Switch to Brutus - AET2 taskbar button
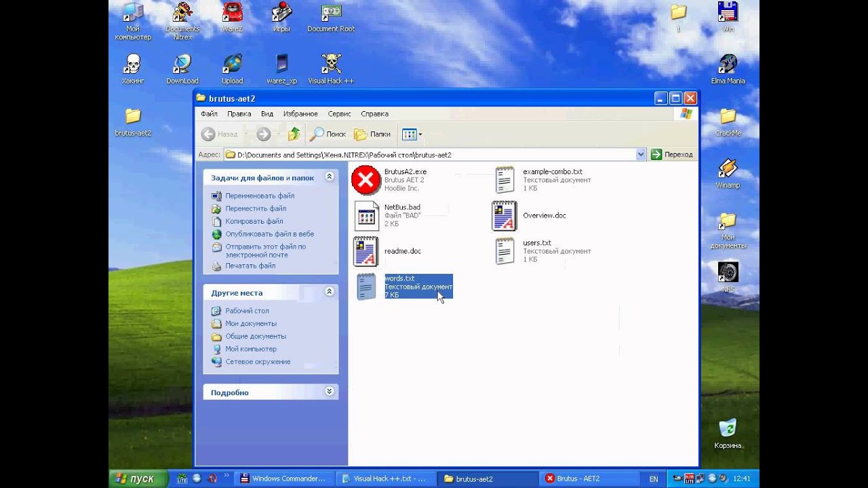 tap(589, 479)
